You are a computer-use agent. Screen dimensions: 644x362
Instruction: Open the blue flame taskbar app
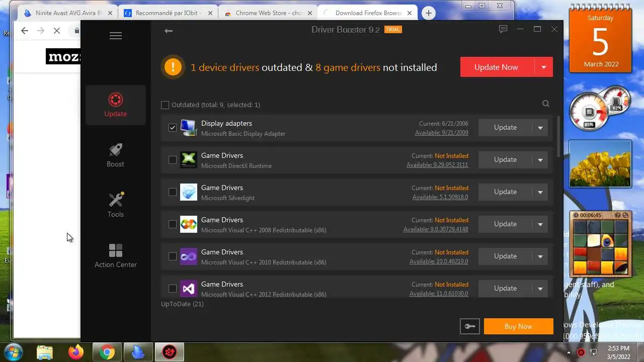(x=138, y=352)
